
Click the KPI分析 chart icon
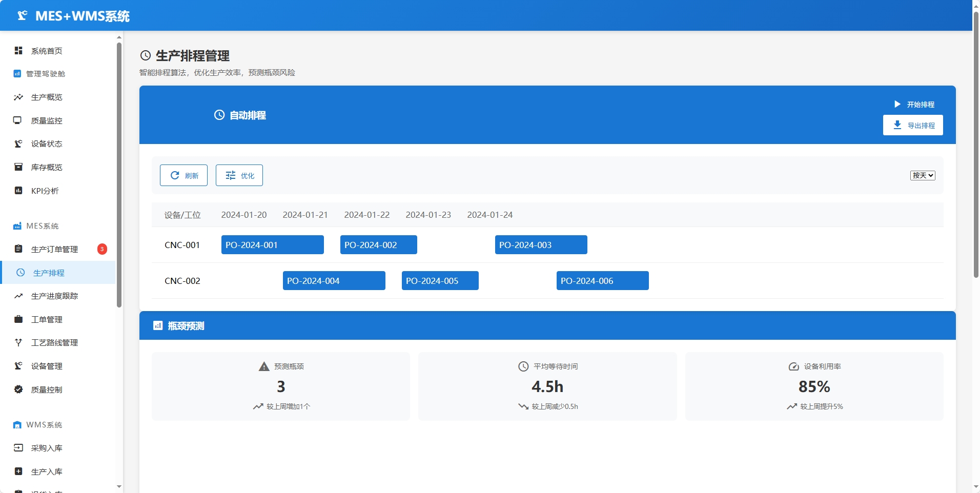18,191
